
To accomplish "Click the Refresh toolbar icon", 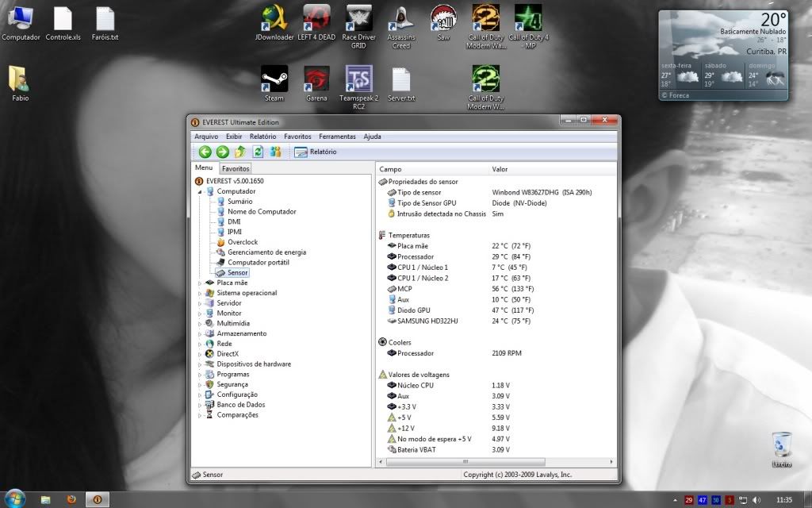I will (x=258, y=152).
